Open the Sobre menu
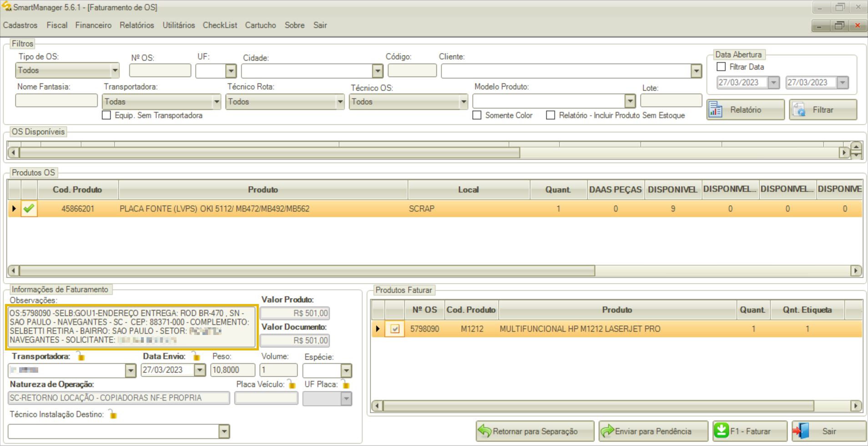The image size is (868, 446). 295,25
